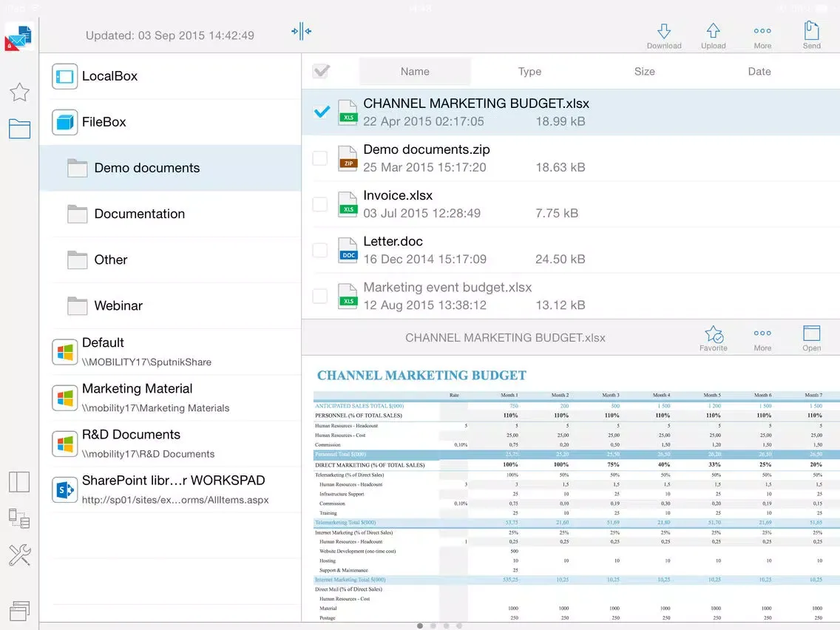Image resolution: width=840 pixels, height=630 pixels.
Task: Check the Invoice.xlsx checkbox
Action: (320, 204)
